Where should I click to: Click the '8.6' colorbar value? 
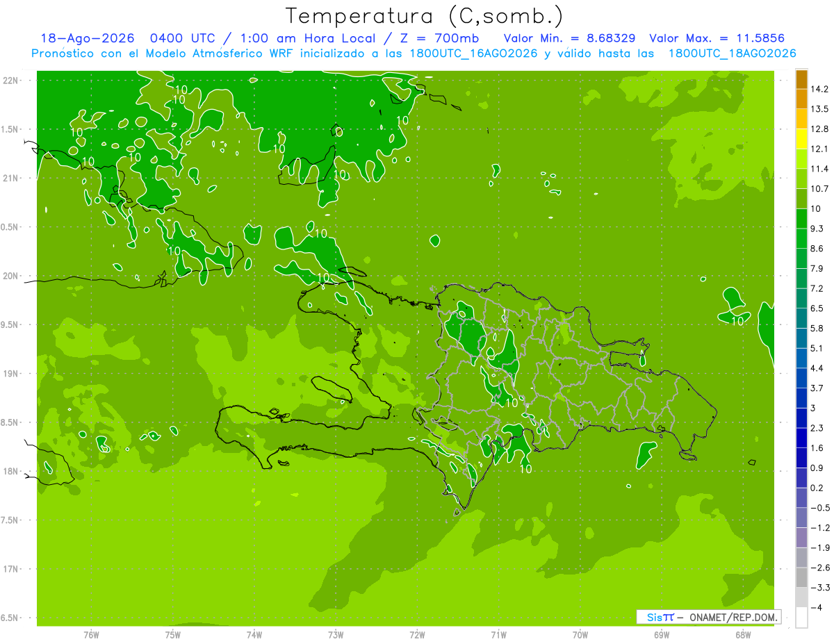[x=817, y=249]
